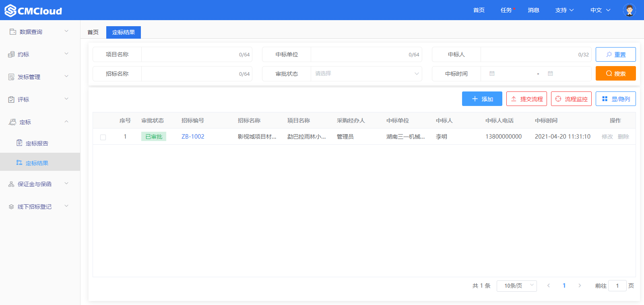
Task: Click the CMCloud logo
Action: pos(33,10)
